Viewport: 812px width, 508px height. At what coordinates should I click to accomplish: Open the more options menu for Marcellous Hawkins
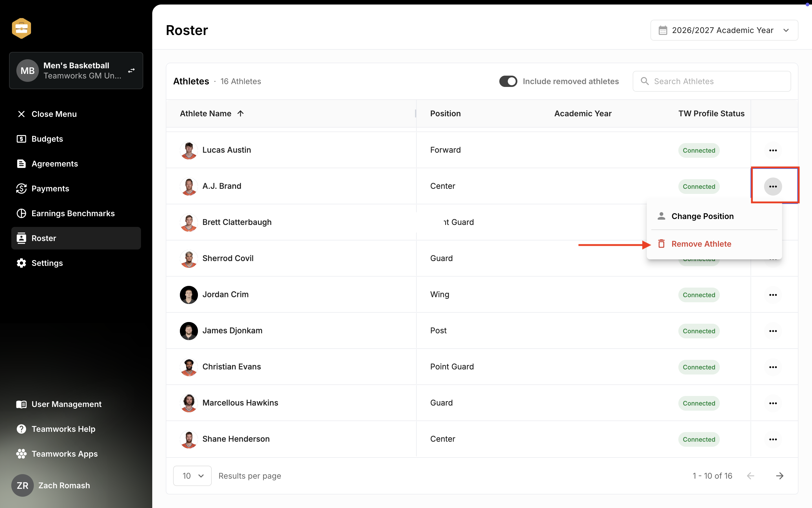point(773,403)
